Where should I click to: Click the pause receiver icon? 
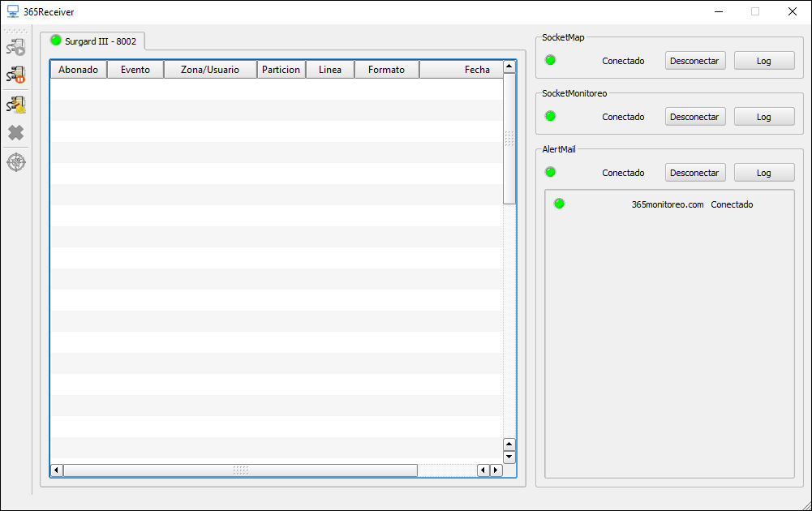pyautogui.click(x=16, y=75)
